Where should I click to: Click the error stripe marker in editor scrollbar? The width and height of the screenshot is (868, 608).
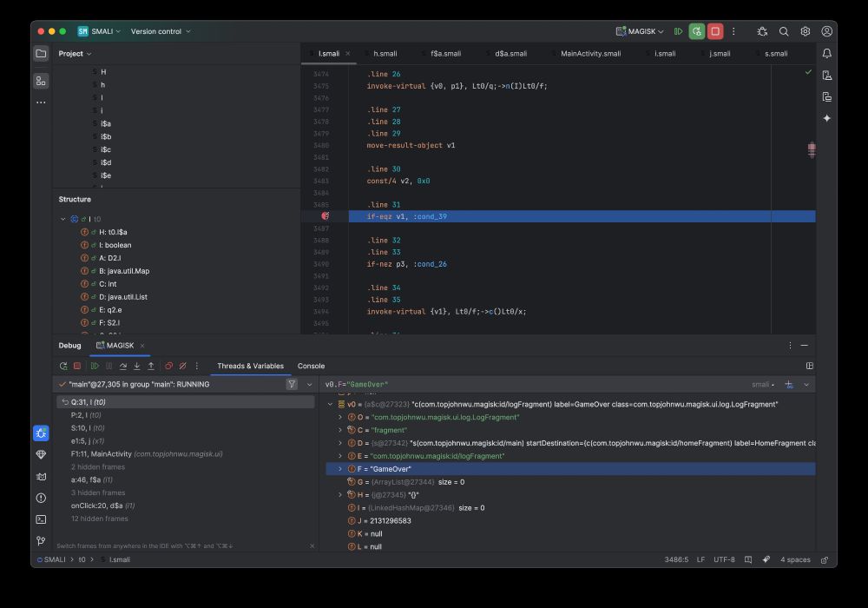pos(812,149)
